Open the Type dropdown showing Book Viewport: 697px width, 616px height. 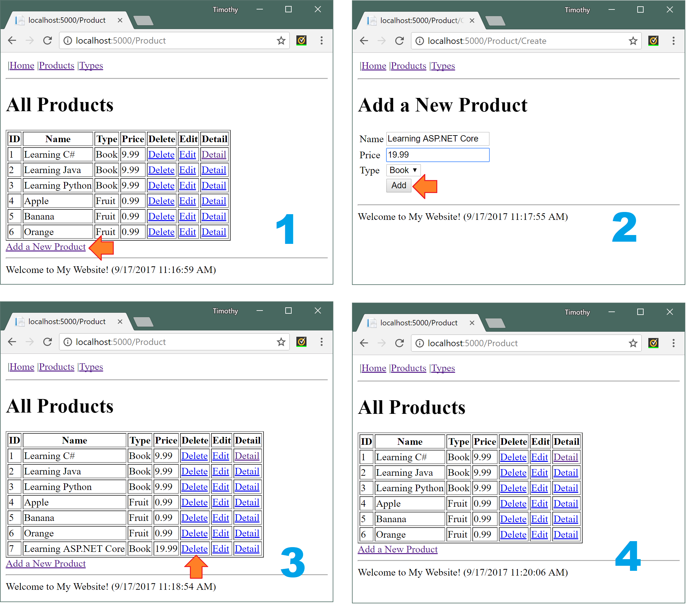(403, 170)
